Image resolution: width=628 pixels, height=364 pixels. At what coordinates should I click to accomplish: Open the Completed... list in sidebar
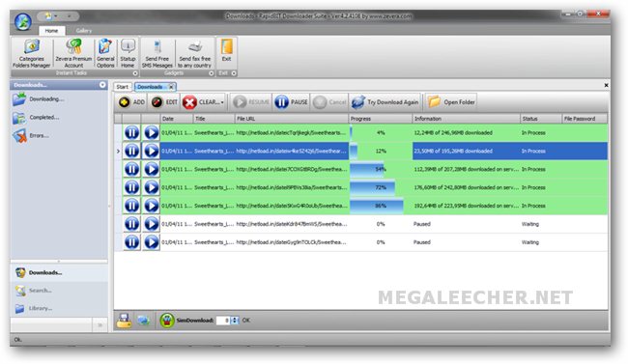pyautogui.click(x=36, y=118)
